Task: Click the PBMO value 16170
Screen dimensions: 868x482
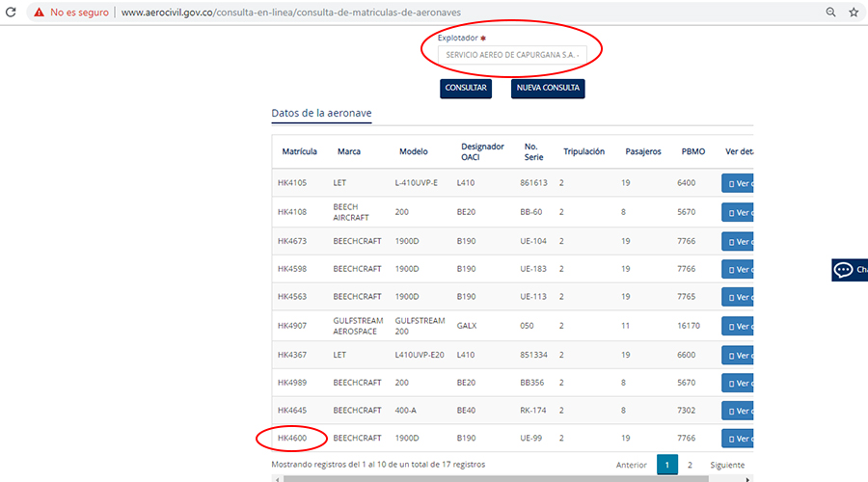Action: (689, 326)
